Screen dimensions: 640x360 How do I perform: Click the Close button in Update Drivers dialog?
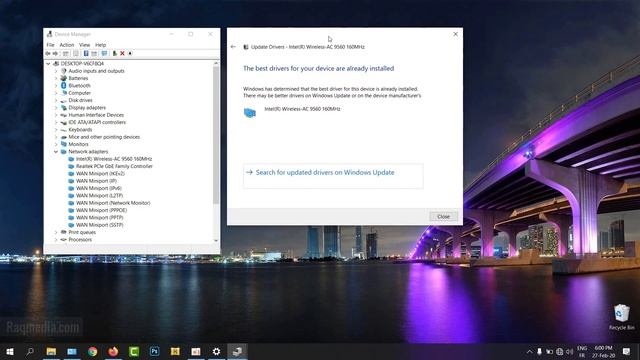[443, 217]
